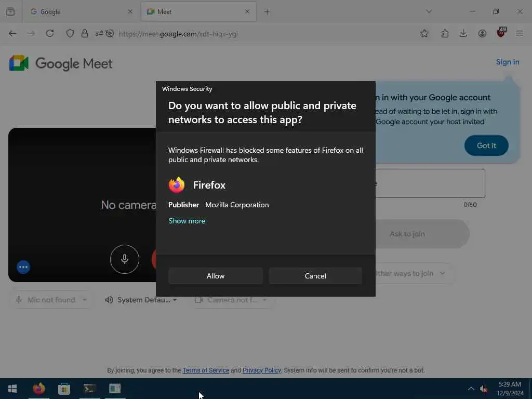Open the Mic not found dropdown
Image resolution: width=532 pixels, height=399 pixels.
pos(51,300)
